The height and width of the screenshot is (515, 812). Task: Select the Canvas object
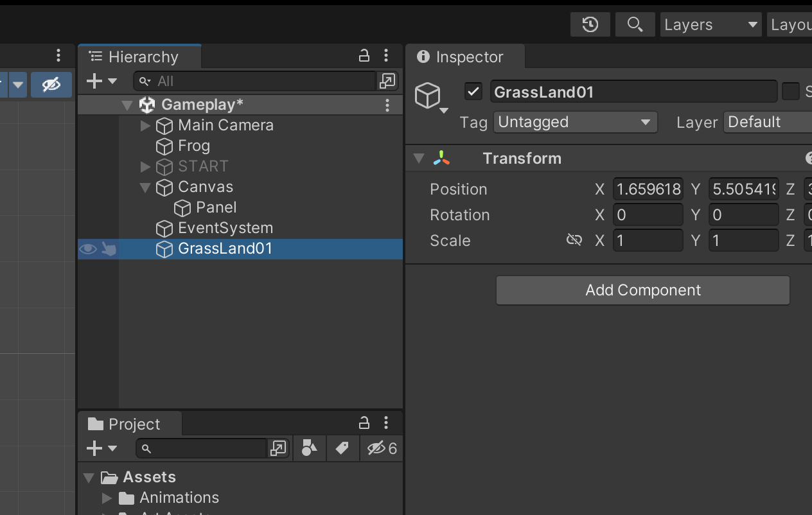pos(206,187)
